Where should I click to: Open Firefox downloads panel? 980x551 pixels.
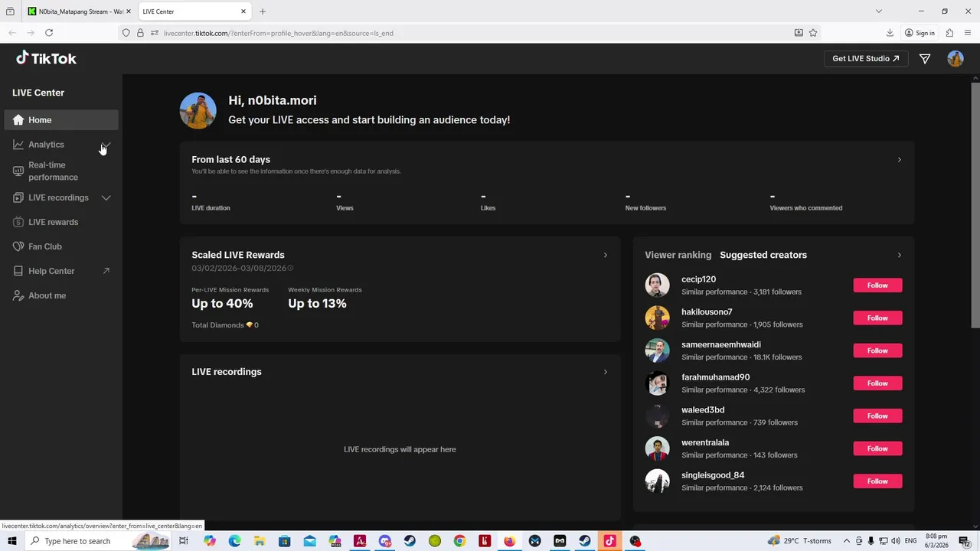pos(890,33)
